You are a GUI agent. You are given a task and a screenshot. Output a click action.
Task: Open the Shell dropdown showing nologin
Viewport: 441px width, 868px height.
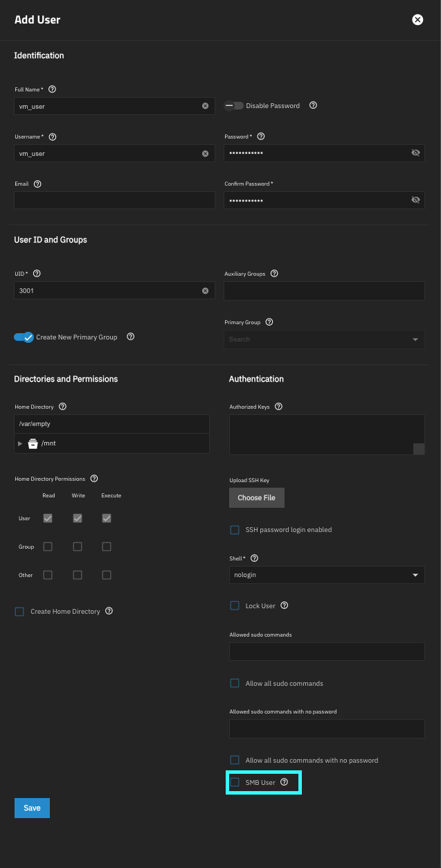(326, 575)
